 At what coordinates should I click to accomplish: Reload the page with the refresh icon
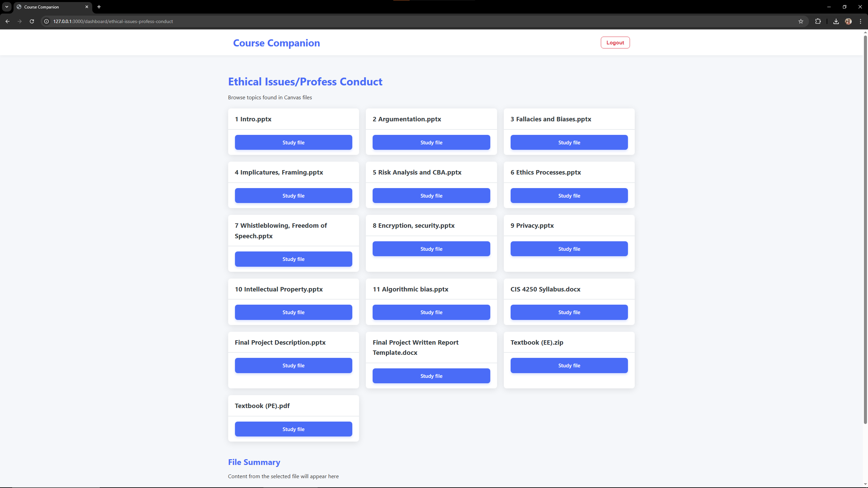[x=32, y=21]
